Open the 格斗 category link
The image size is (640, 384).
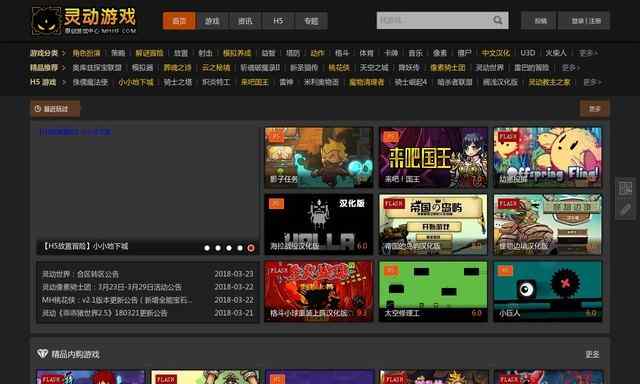[342, 53]
